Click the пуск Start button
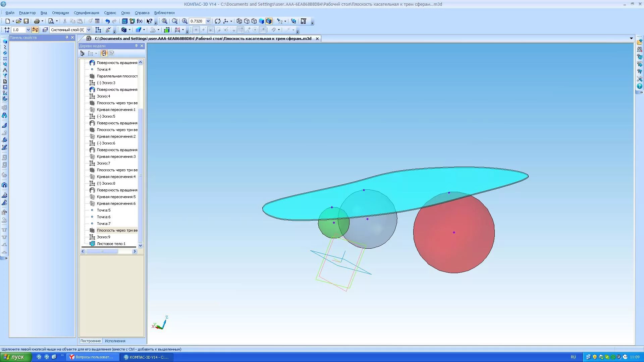This screenshot has height=362, width=644. (x=16, y=357)
